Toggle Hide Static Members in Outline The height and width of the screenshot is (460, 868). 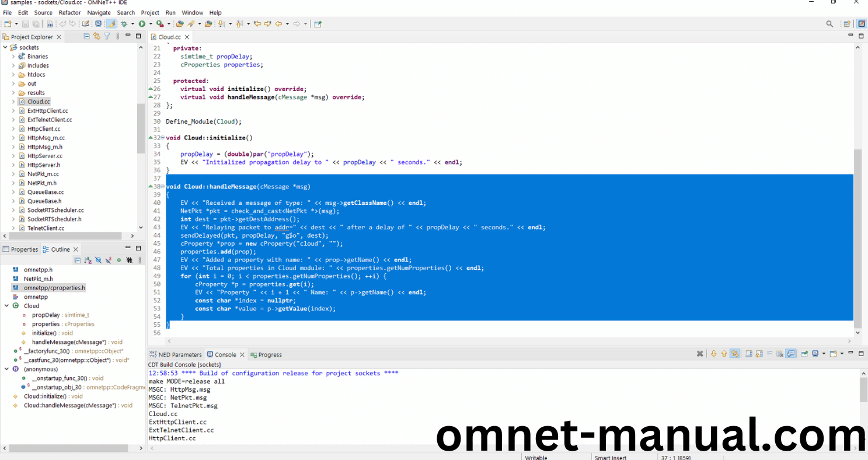(108, 260)
